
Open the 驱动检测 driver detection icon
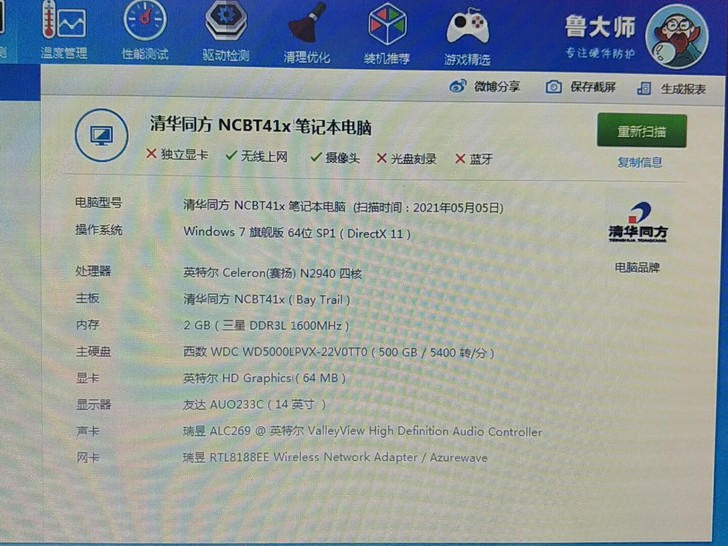pyautogui.click(x=226, y=32)
